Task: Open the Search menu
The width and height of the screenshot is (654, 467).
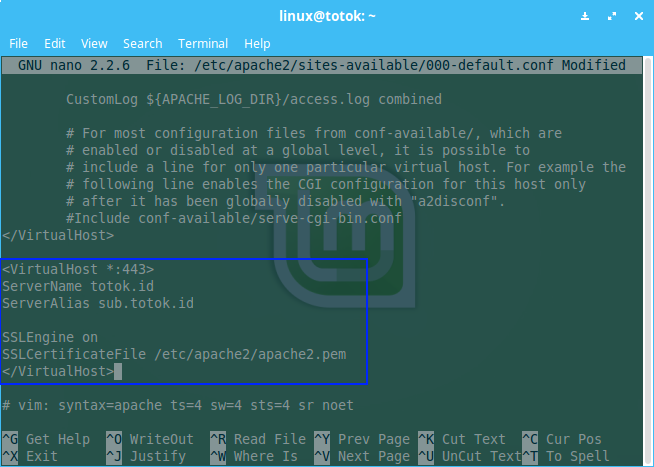Action: click(x=143, y=43)
